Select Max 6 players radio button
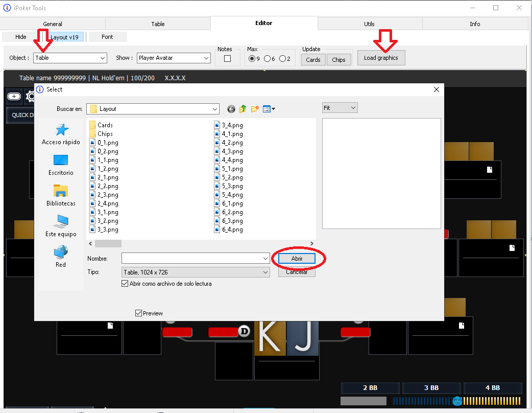This screenshot has height=413, width=532. [x=268, y=59]
